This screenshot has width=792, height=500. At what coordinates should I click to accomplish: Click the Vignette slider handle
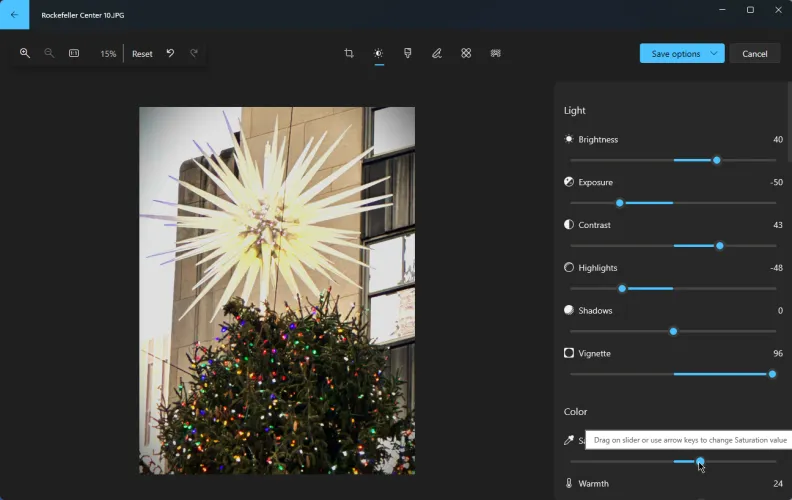772,374
